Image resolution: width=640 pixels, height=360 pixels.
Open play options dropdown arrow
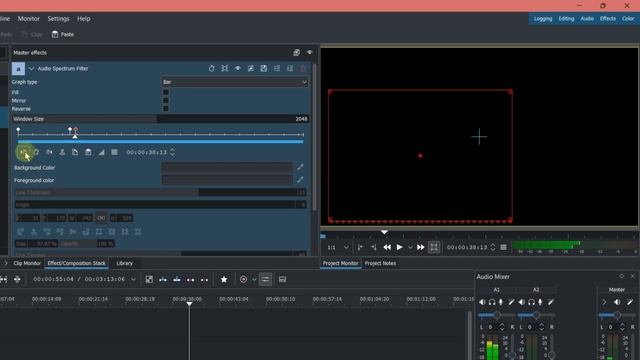coord(410,247)
